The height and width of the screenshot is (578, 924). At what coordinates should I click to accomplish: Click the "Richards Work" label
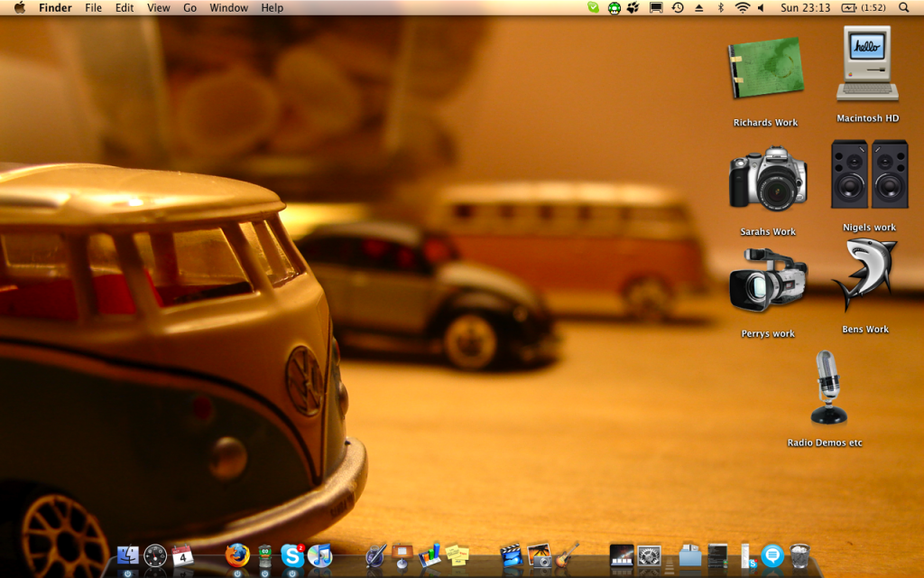[x=765, y=123]
